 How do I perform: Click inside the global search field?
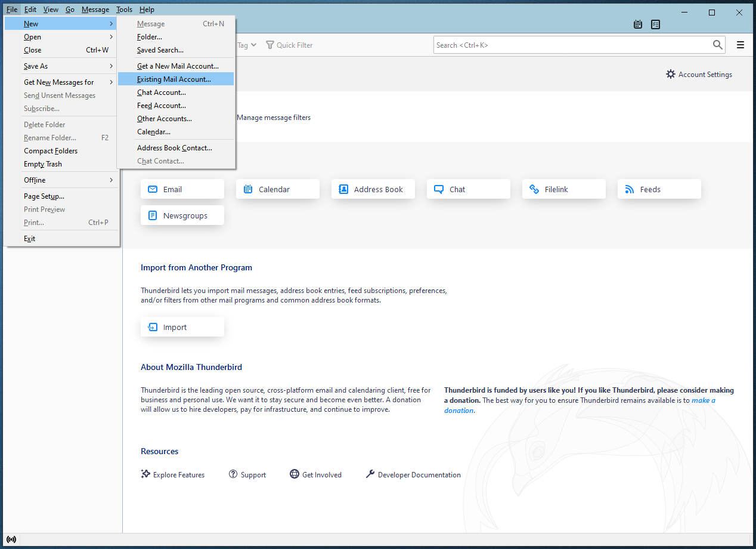point(572,45)
